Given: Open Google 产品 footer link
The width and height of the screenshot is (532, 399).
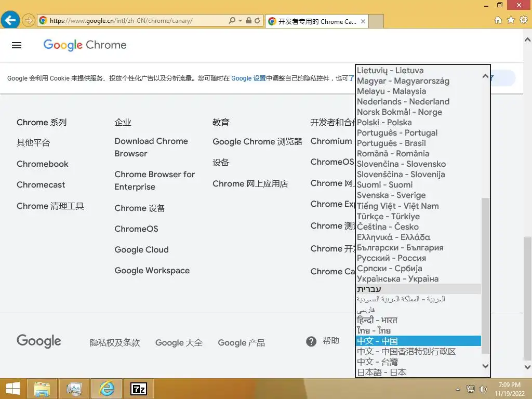Looking at the screenshot, I should tap(241, 343).
